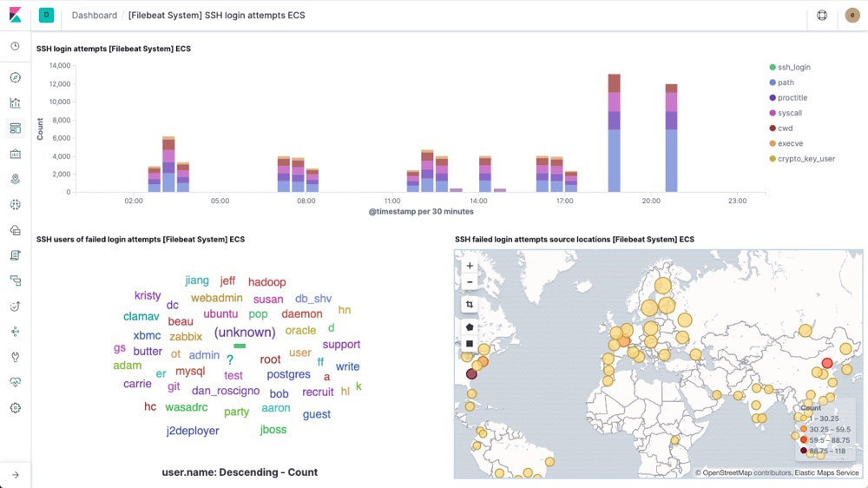Image resolution: width=868 pixels, height=488 pixels.
Task: Open the space selector D badge
Action: pyautogui.click(x=47, y=15)
